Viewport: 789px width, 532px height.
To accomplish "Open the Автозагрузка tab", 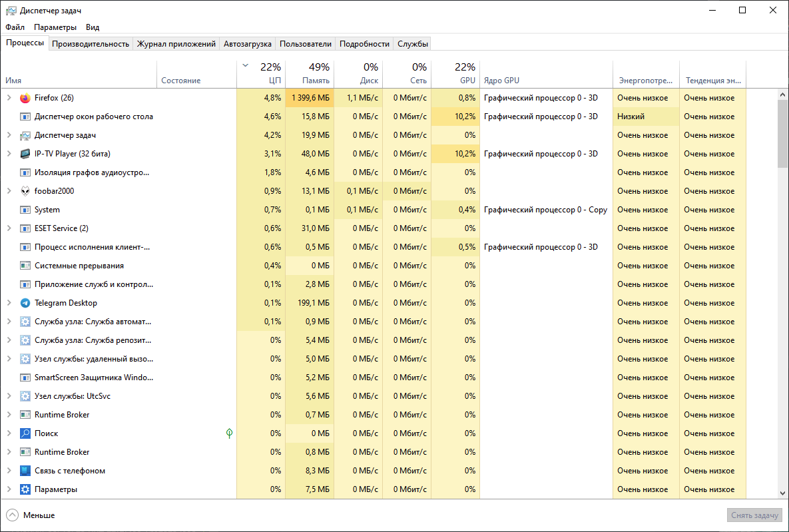I will [x=248, y=44].
